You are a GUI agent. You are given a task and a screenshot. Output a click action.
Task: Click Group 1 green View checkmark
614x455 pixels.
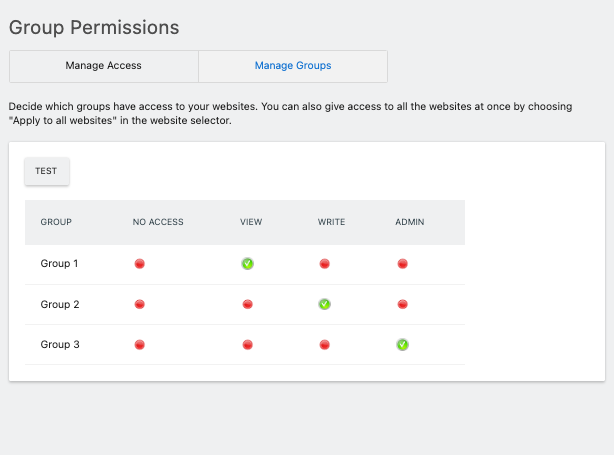click(x=247, y=264)
